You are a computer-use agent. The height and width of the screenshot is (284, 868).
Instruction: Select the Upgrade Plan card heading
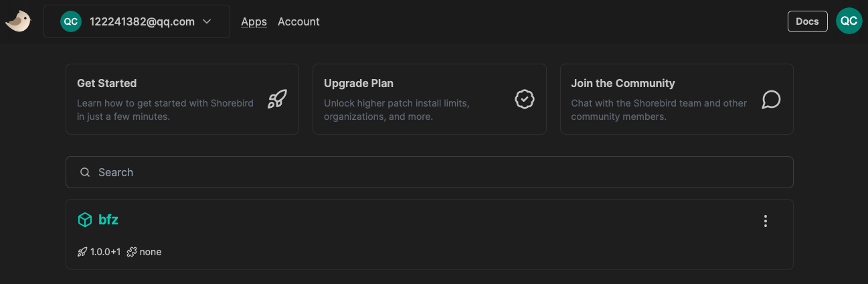(x=359, y=83)
